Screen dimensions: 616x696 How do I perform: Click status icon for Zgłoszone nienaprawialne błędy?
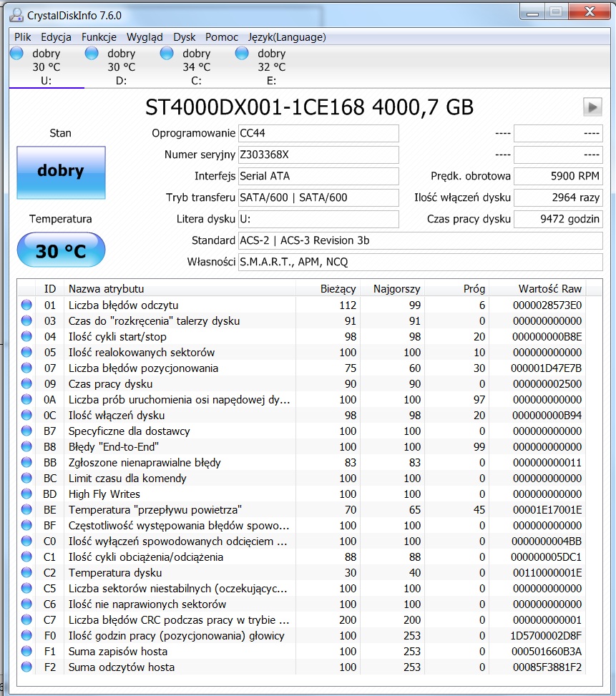(26, 462)
